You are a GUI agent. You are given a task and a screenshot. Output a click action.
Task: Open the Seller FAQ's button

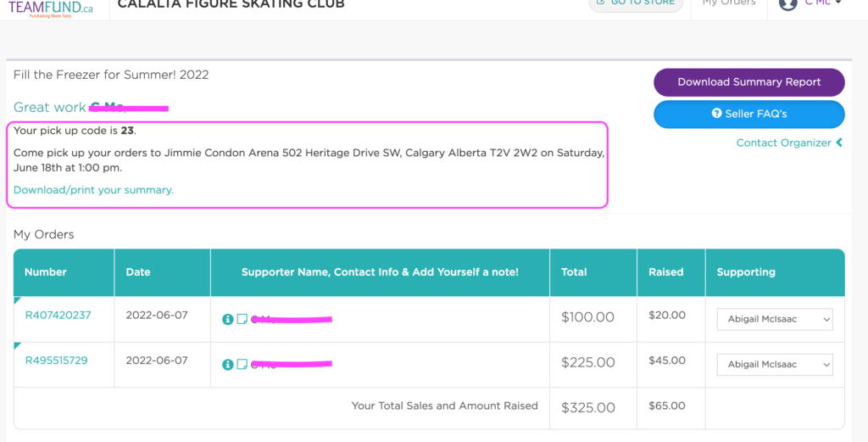tap(748, 114)
